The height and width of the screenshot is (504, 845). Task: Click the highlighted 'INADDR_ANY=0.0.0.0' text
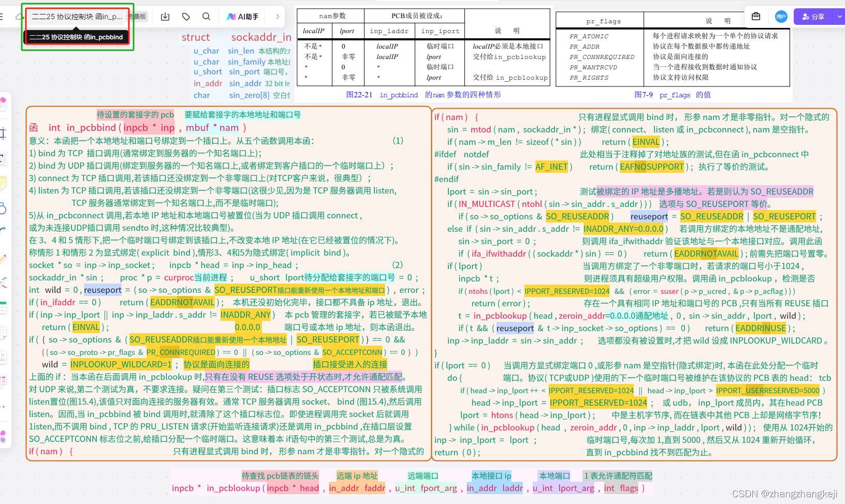623,229
